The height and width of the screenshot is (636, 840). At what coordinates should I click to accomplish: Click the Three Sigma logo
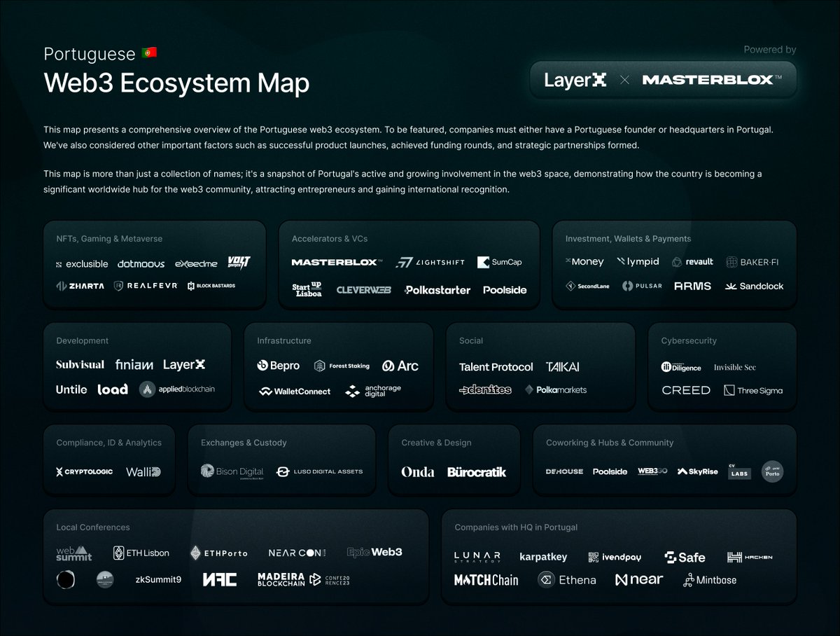click(x=753, y=390)
